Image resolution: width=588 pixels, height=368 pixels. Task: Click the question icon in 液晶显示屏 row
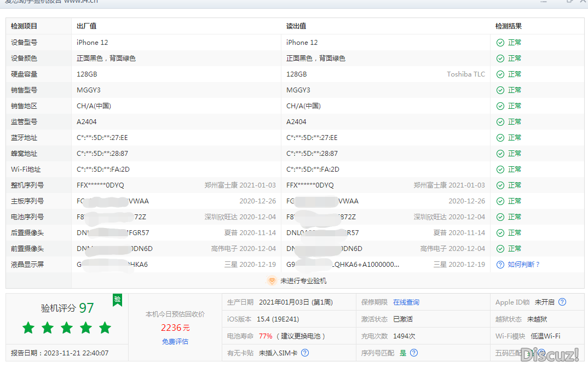[x=500, y=265]
